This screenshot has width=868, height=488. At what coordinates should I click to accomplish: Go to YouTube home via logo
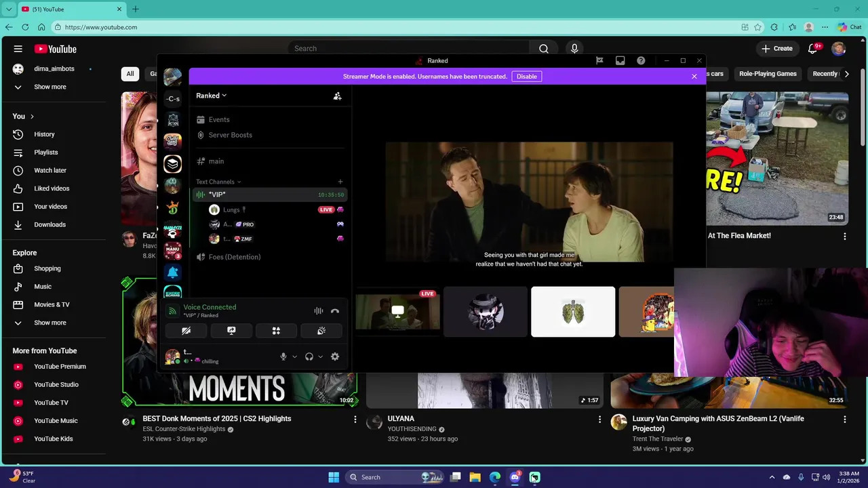[56, 49]
